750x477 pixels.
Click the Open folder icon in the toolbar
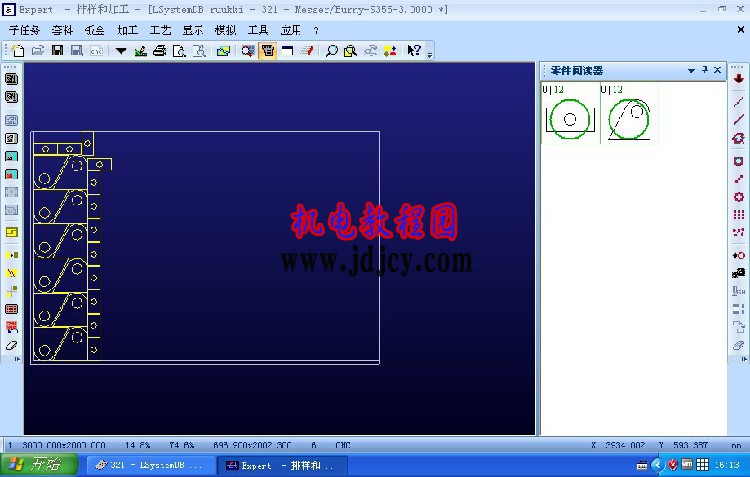click(38, 51)
